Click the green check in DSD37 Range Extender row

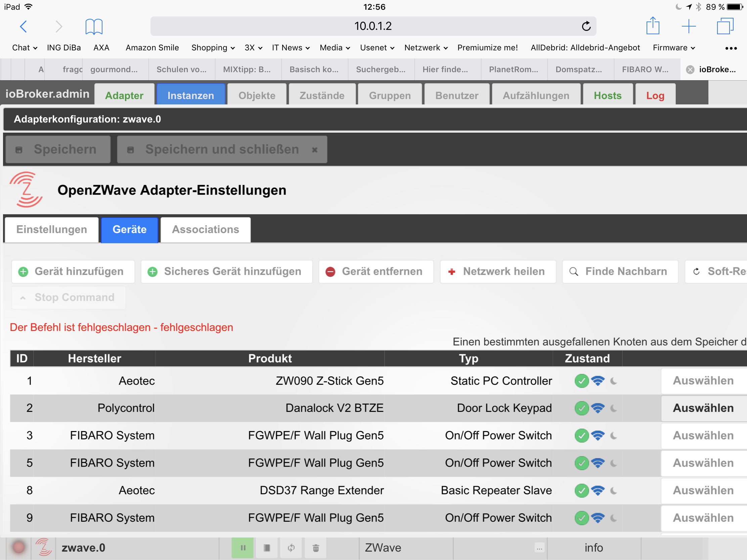tap(581, 491)
